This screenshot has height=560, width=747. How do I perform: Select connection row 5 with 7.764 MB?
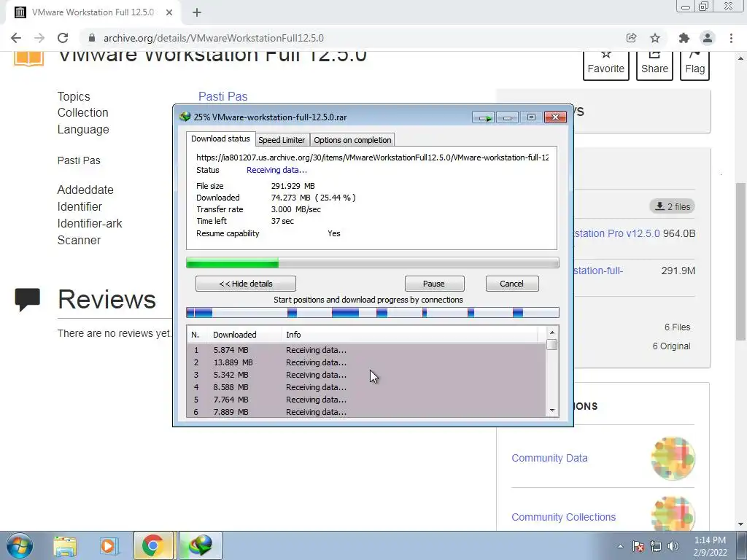366,400
